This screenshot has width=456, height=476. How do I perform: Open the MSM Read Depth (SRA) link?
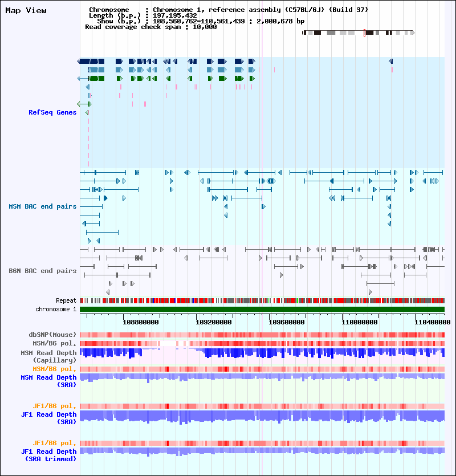[48, 381]
